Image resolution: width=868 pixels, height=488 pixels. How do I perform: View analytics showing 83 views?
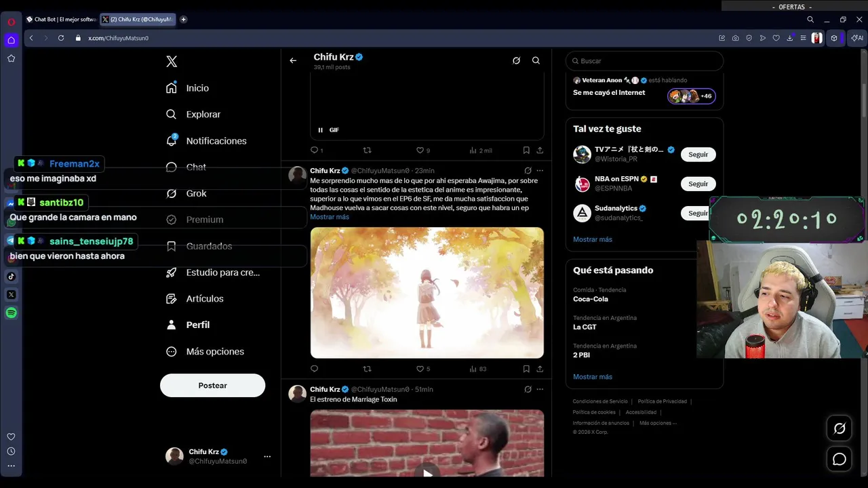point(478,369)
